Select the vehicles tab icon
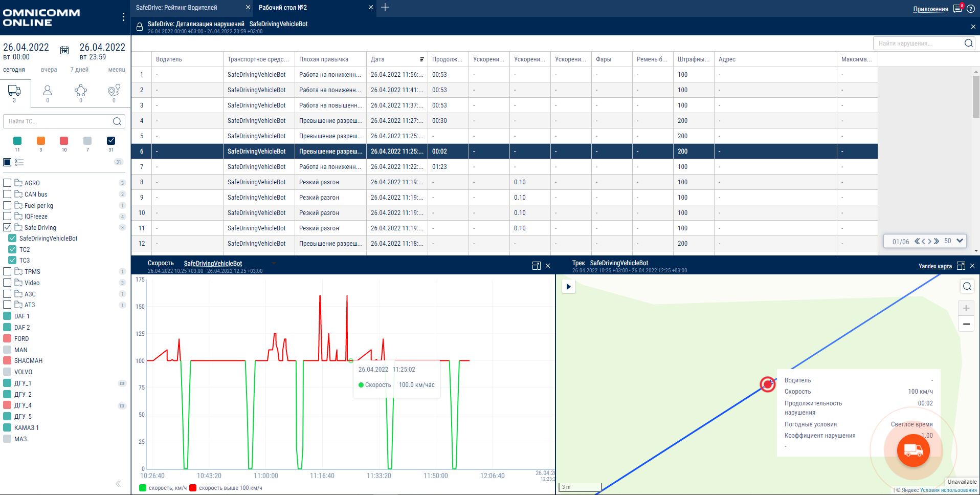The height and width of the screenshot is (495, 980). pyautogui.click(x=14, y=91)
